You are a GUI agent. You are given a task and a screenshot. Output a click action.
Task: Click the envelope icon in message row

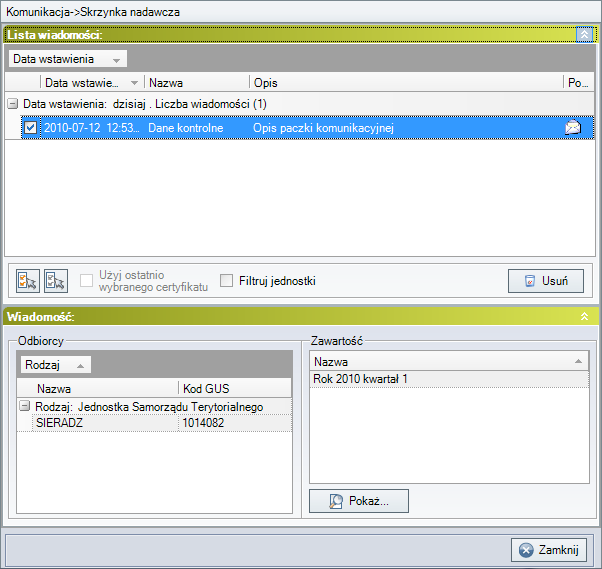point(573,127)
